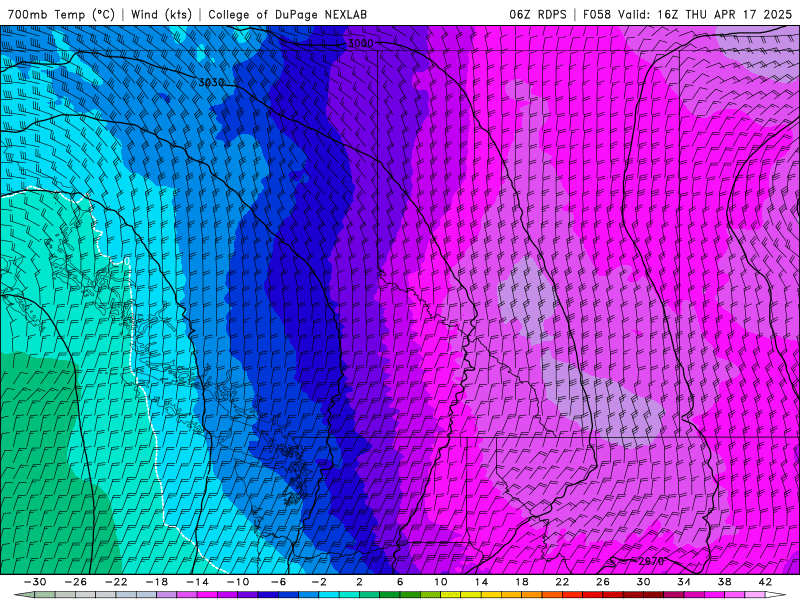Click the -2 legend value
The height and width of the screenshot is (600, 800).
(x=319, y=582)
